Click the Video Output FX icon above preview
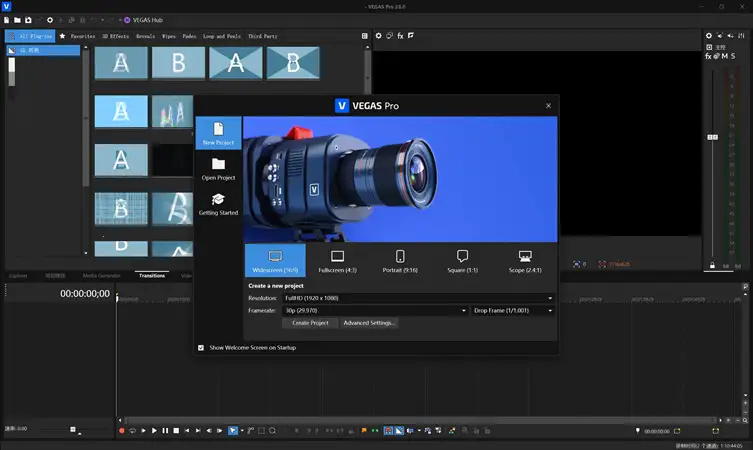 (400, 36)
